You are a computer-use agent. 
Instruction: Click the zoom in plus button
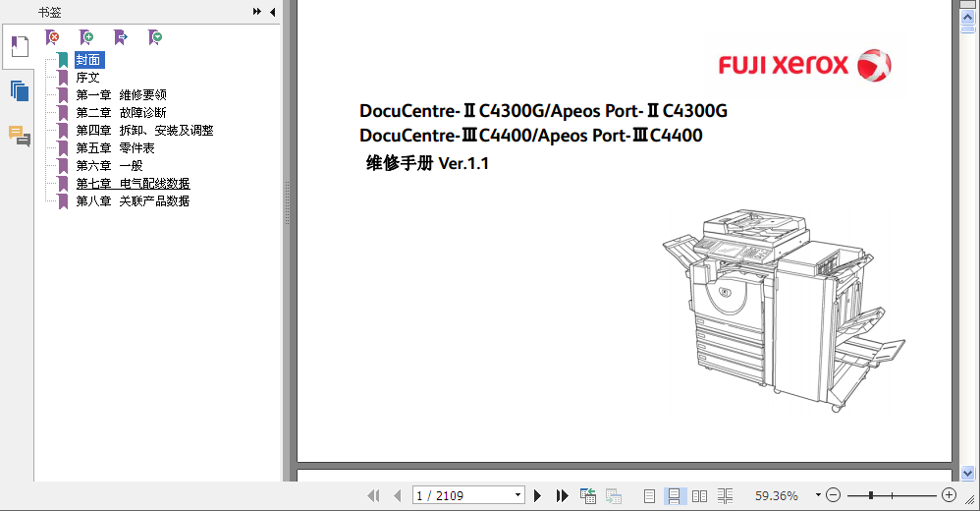(949, 495)
